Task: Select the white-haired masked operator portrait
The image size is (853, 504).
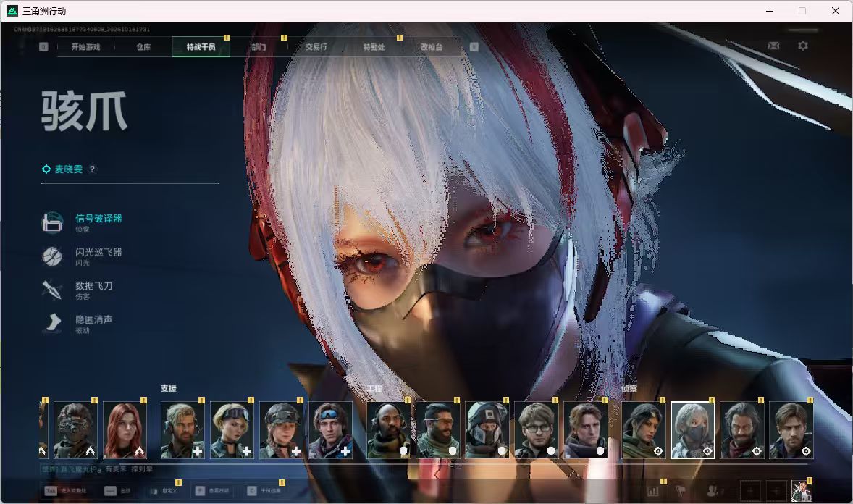Action: (x=692, y=430)
